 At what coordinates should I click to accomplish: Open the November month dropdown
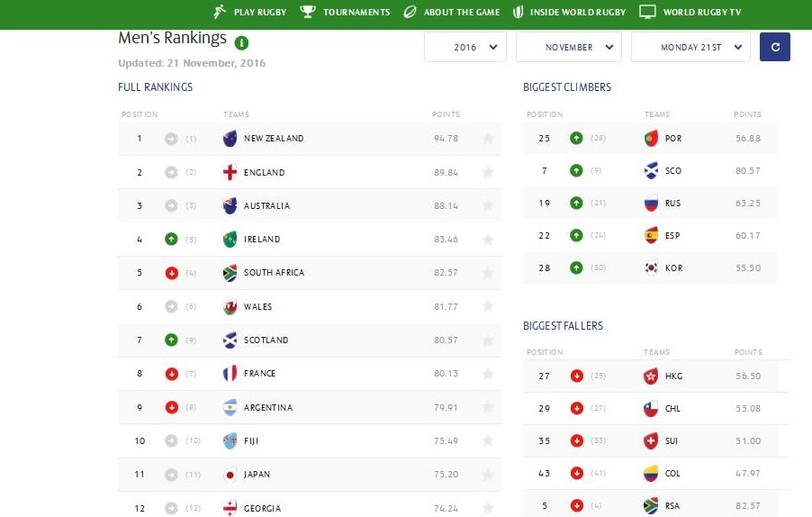(568, 47)
